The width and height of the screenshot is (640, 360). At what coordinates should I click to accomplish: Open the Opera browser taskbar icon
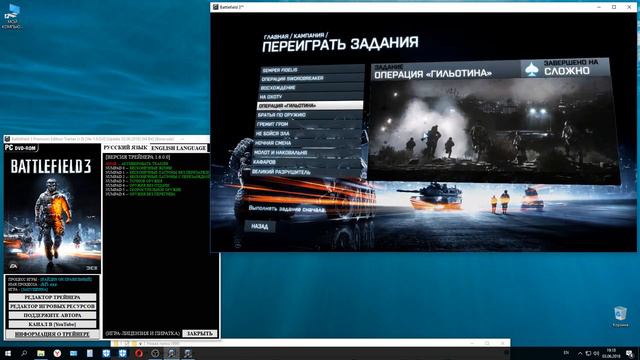[x=139, y=353]
